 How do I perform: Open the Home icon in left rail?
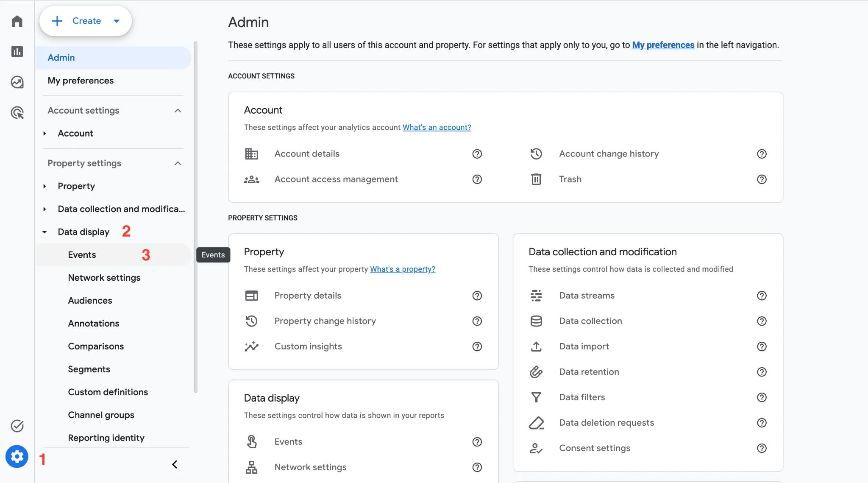point(17,21)
